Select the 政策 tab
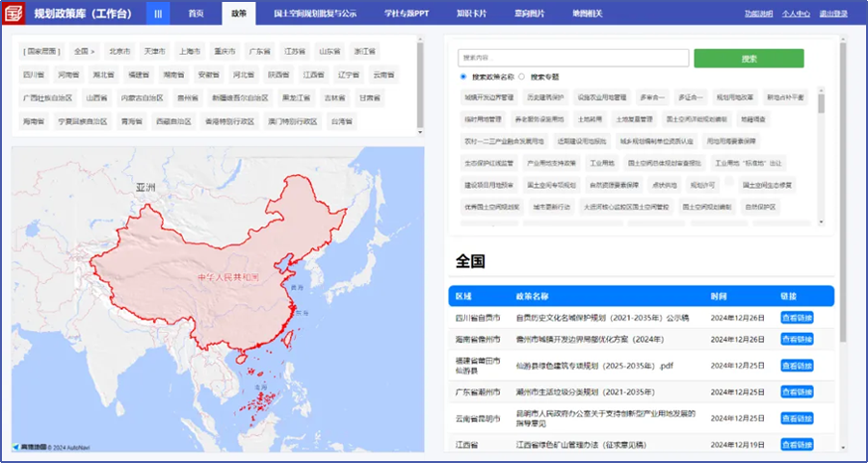868x463 pixels. click(239, 13)
